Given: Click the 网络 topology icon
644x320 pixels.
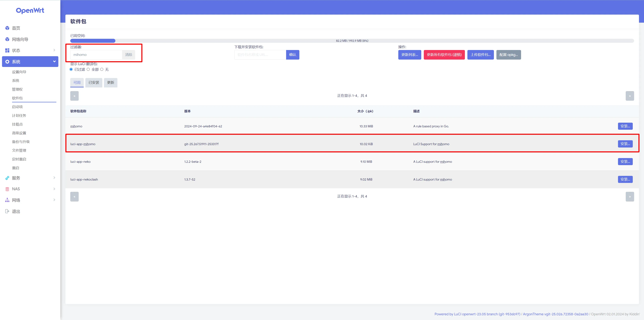Looking at the screenshot, I should 7,200.
